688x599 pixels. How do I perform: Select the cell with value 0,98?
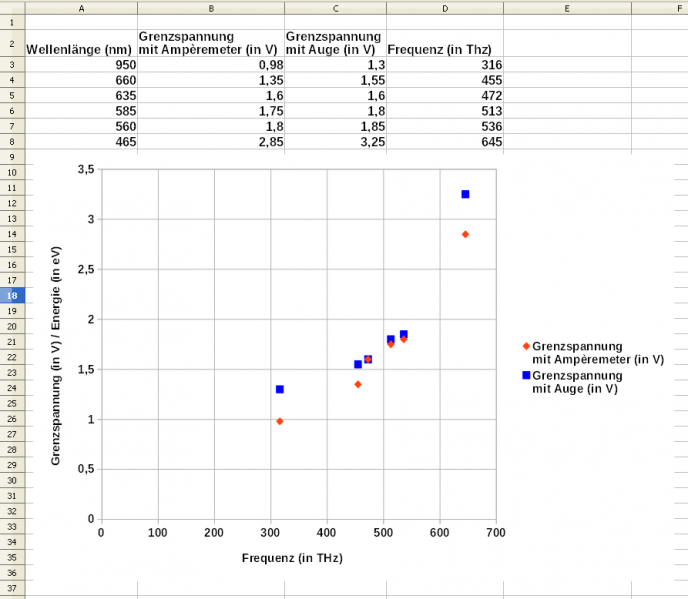coord(211,65)
